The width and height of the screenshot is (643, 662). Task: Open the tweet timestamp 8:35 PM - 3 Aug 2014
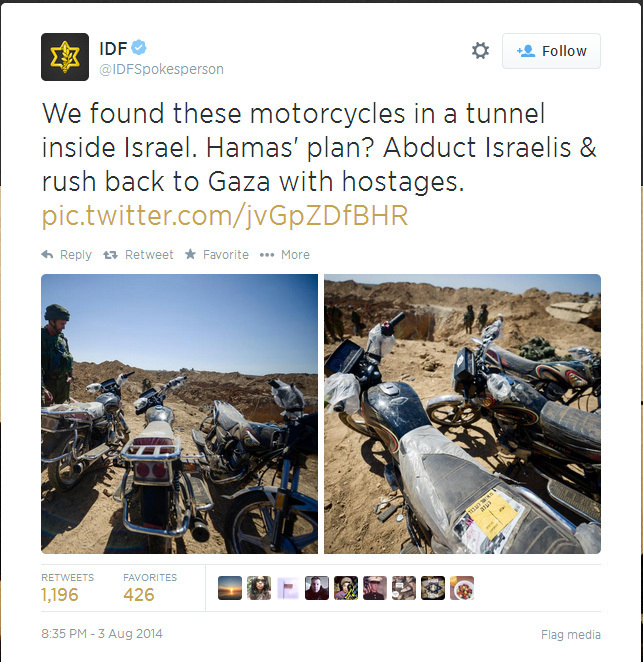coord(102,634)
